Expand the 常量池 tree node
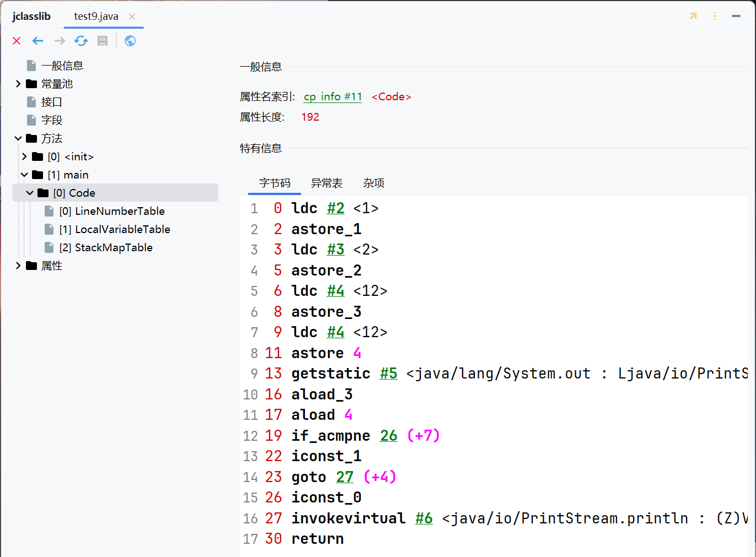756x557 pixels. [18, 83]
